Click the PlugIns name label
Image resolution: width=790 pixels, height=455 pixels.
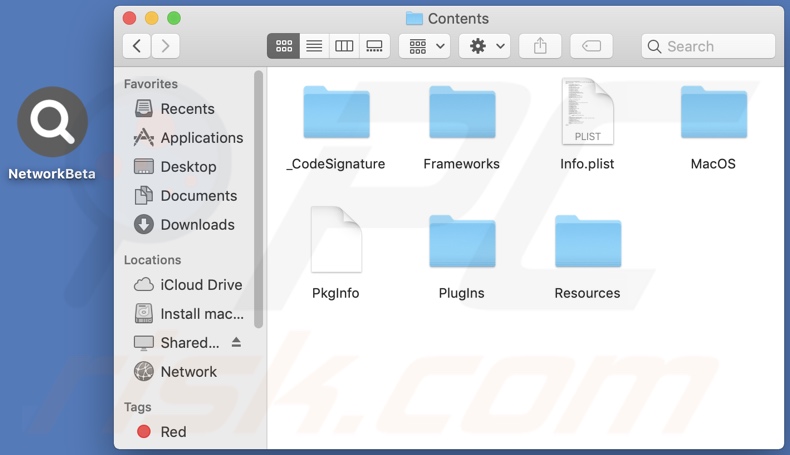[x=462, y=293]
